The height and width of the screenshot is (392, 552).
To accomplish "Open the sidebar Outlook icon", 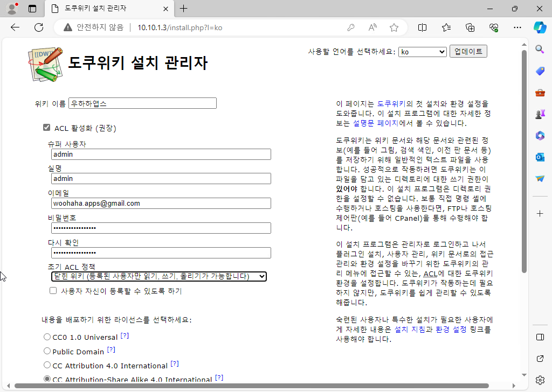I will click(540, 157).
